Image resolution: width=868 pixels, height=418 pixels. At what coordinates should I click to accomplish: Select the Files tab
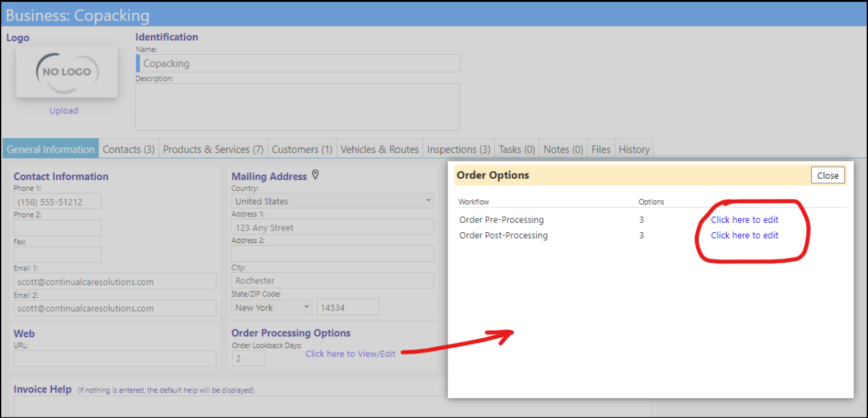click(x=601, y=150)
